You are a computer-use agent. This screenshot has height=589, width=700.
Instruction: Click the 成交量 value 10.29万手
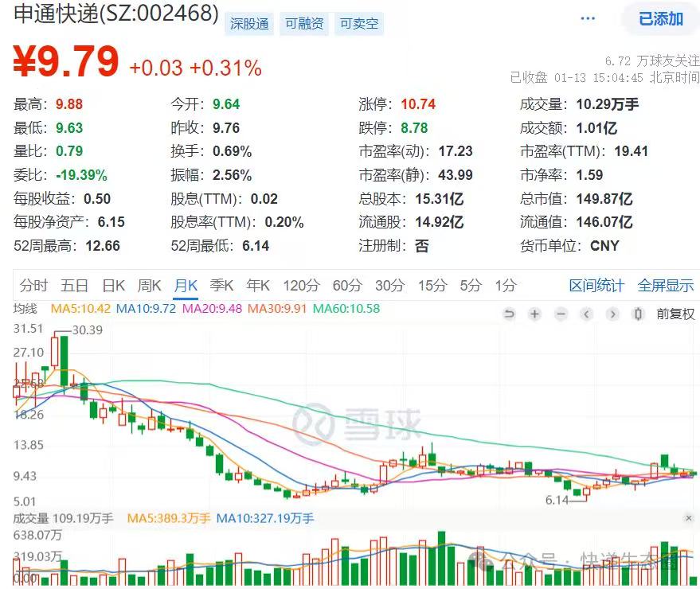(608, 104)
